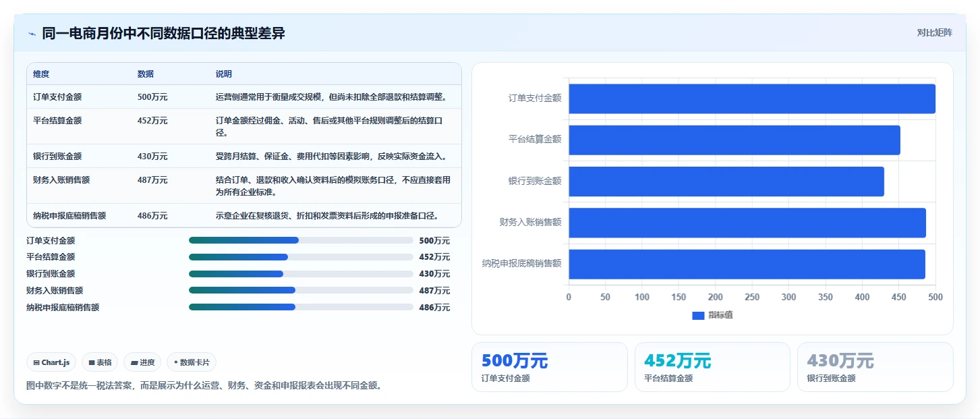Click table cell 银行到账金额
The image size is (980, 419).
(x=57, y=157)
